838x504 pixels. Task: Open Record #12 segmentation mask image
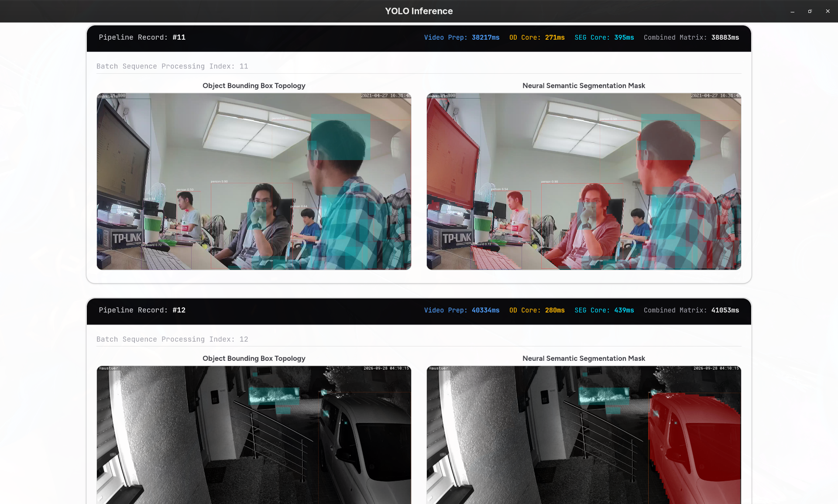(584, 435)
